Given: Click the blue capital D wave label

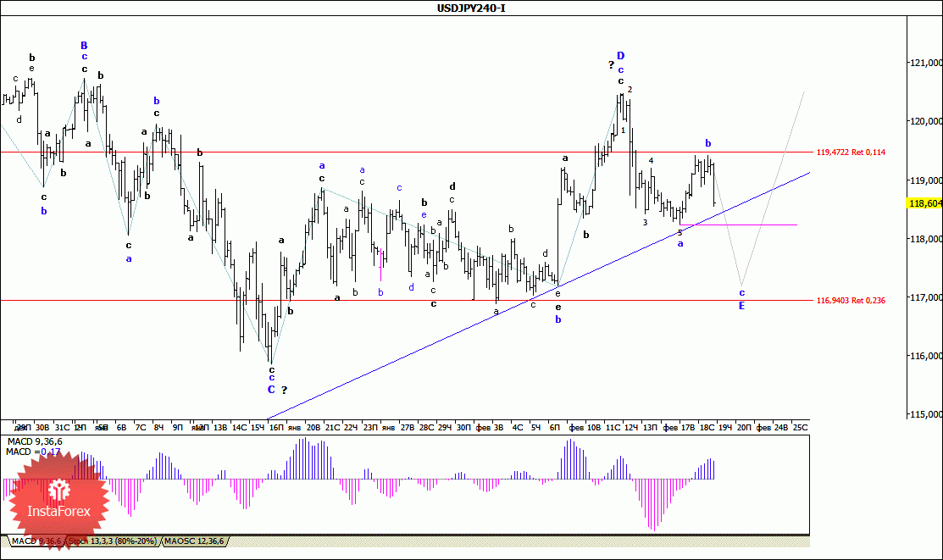Looking at the screenshot, I should coord(621,56).
